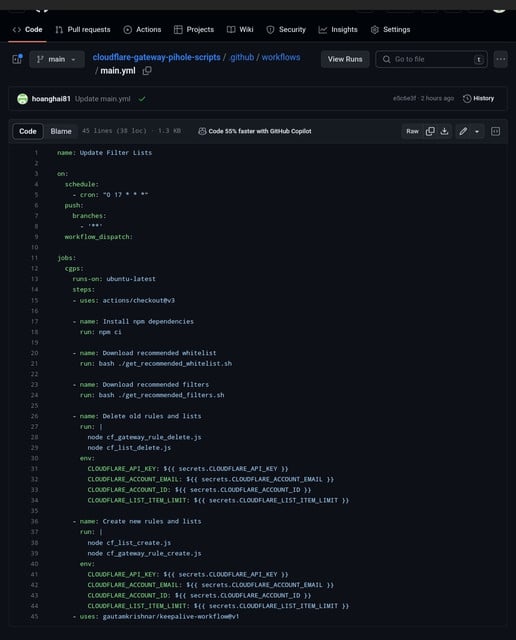Expand the file tree side panel
Viewport: 516px width, 640px height.
pos(17,59)
